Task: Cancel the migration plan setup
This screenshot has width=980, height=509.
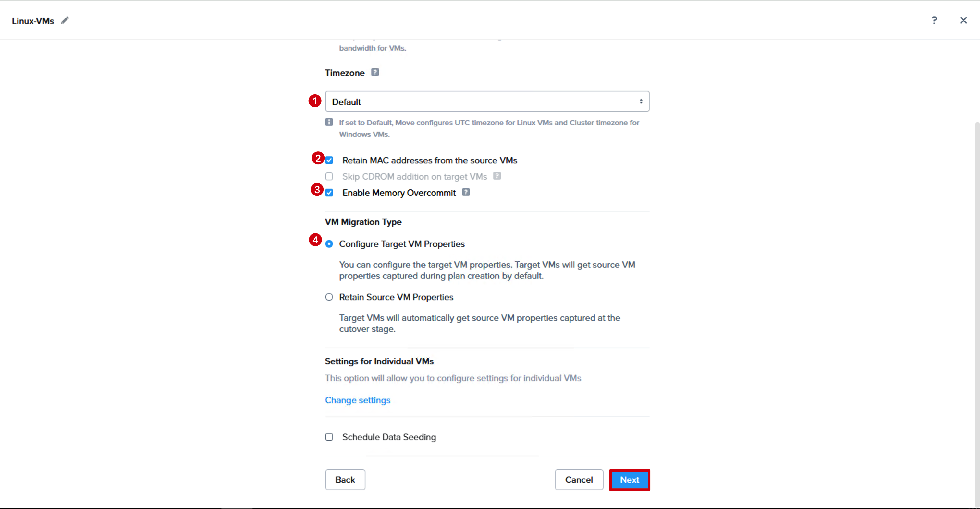Action: tap(579, 480)
